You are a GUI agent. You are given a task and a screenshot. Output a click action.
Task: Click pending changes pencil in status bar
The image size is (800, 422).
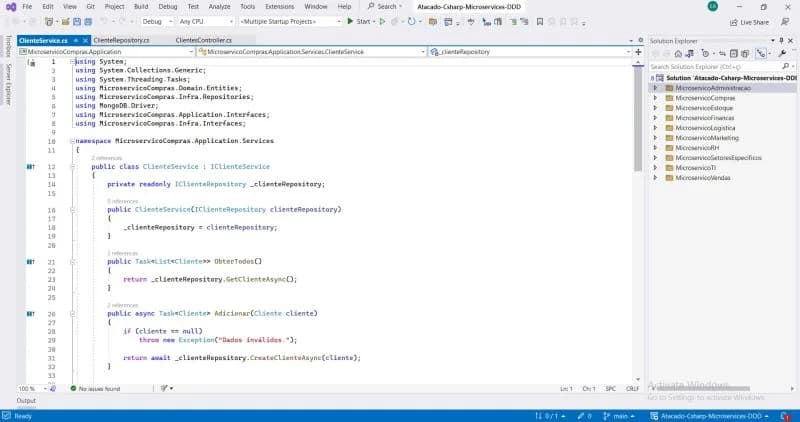(585, 416)
